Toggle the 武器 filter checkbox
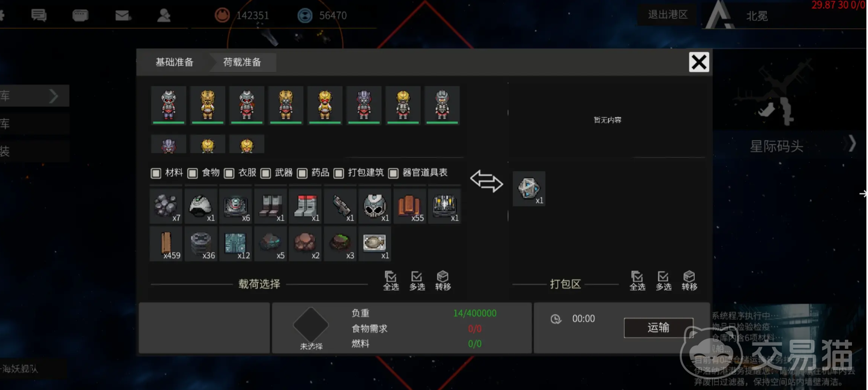 [x=266, y=173]
